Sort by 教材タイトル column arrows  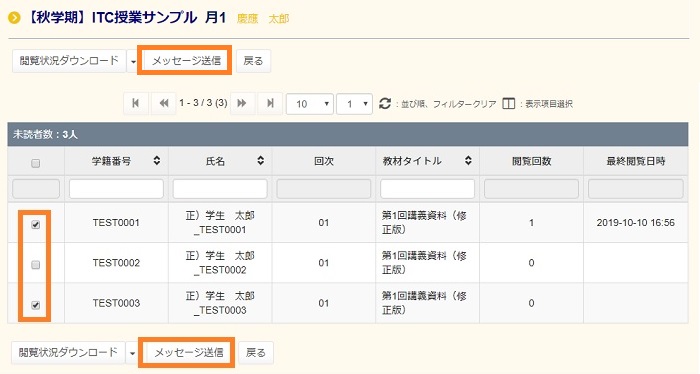468,161
